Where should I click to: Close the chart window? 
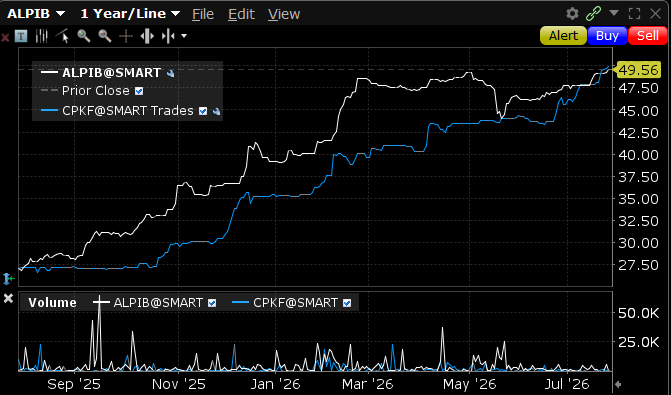click(656, 14)
